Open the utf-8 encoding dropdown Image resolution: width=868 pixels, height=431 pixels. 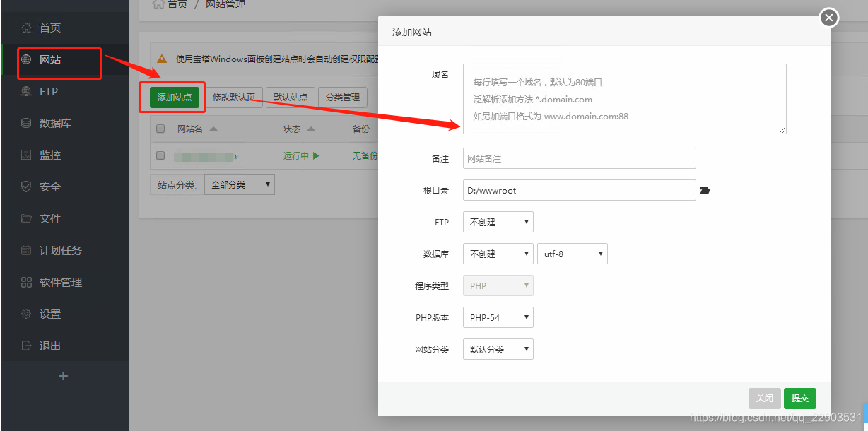tap(573, 254)
